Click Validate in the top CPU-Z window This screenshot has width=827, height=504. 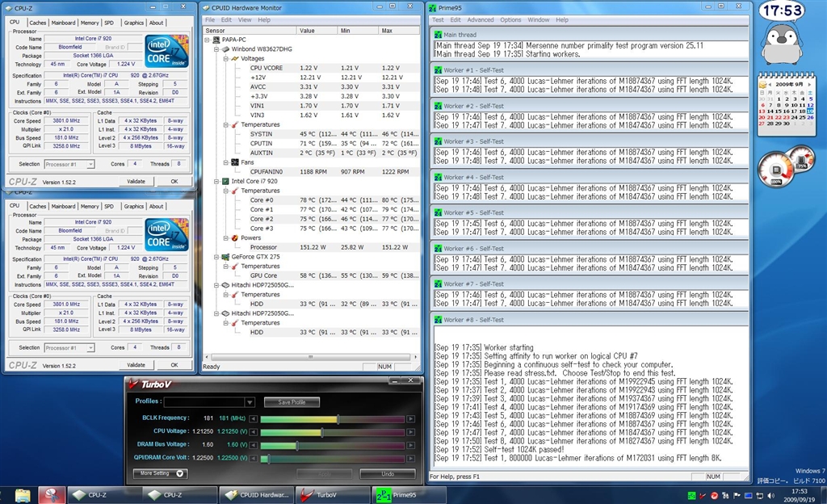(x=136, y=182)
